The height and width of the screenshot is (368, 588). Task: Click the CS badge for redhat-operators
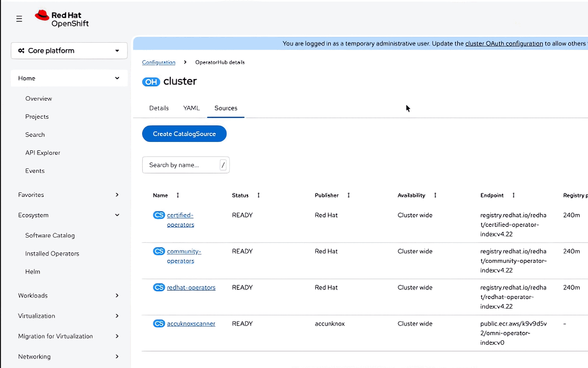159,287
